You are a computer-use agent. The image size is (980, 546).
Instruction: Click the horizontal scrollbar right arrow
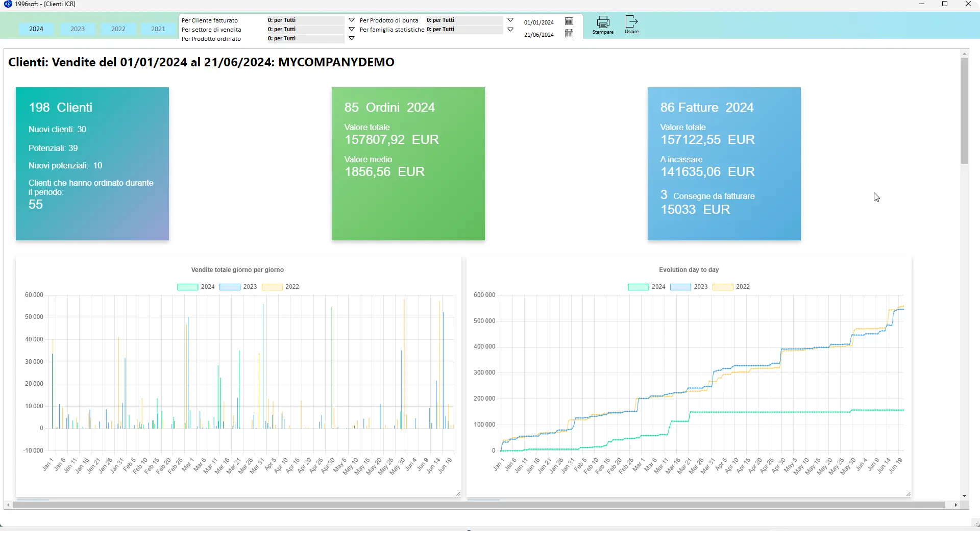pos(955,505)
